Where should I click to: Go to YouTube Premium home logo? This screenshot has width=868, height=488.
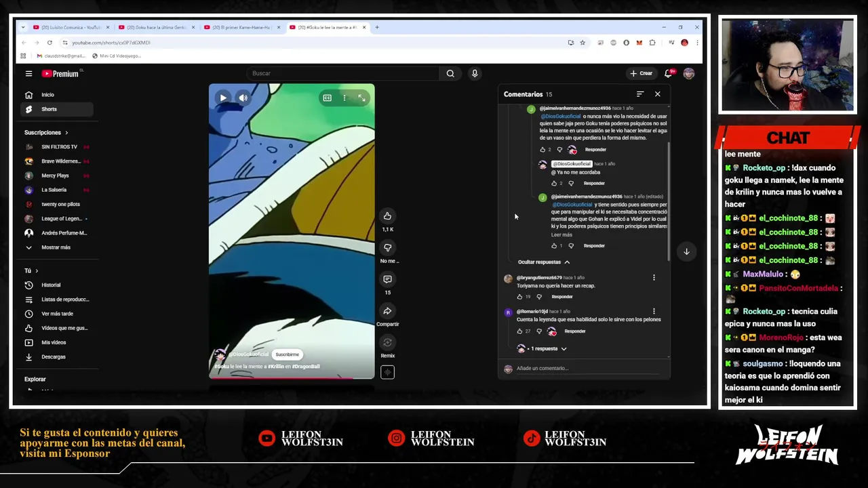tap(60, 73)
